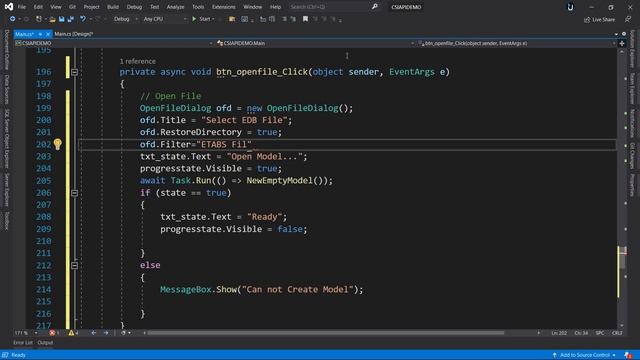Open the Debug menu
Image resolution: width=640 pixels, height=360 pixels.
[134, 7]
